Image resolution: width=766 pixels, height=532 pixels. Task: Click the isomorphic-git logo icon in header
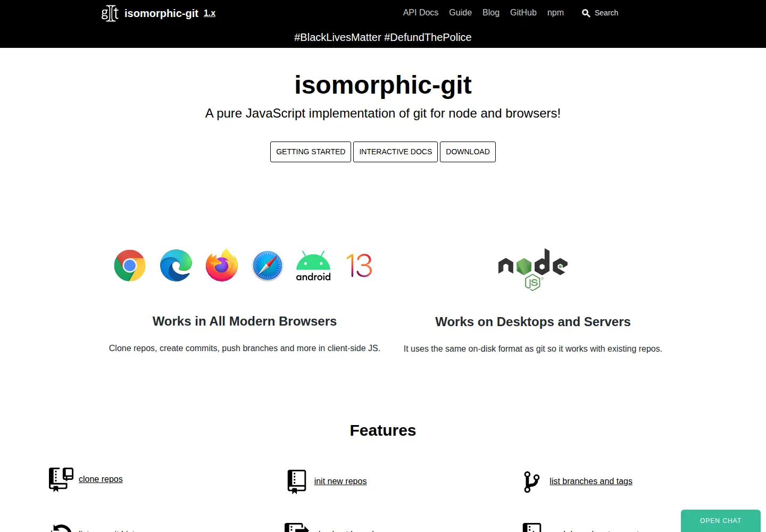[110, 13]
